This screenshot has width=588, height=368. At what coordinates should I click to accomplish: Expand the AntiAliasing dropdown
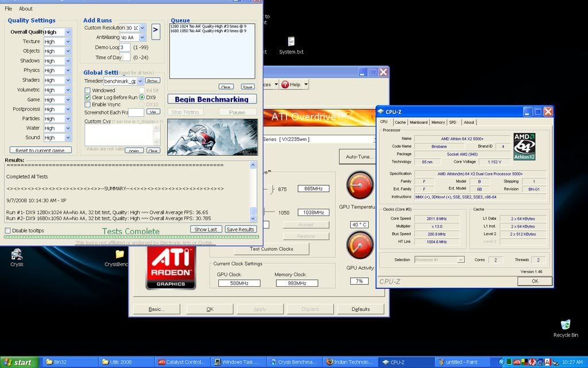[142, 37]
